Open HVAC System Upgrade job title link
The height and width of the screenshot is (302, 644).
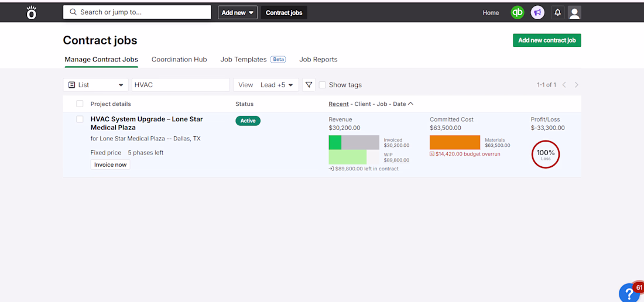[146, 123]
